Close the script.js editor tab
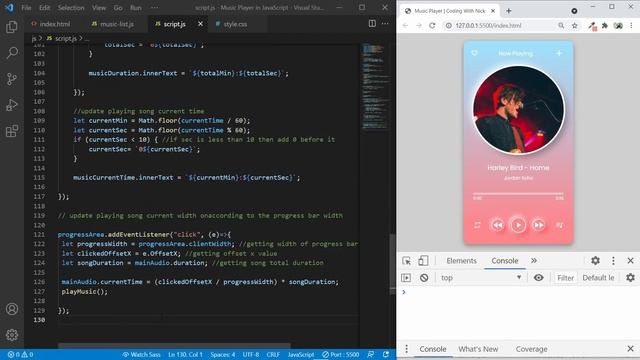Image resolution: width=640 pixels, height=360 pixels. pos(200,24)
